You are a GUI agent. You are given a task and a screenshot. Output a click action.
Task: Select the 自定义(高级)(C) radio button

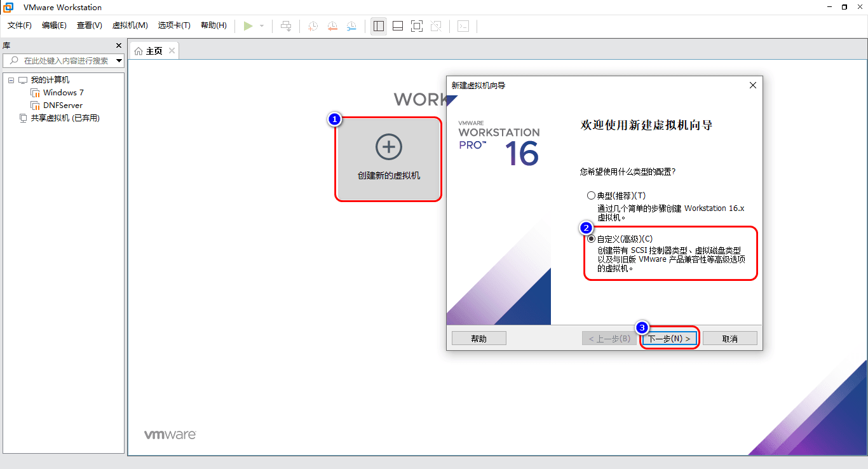click(x=591, y=239)
